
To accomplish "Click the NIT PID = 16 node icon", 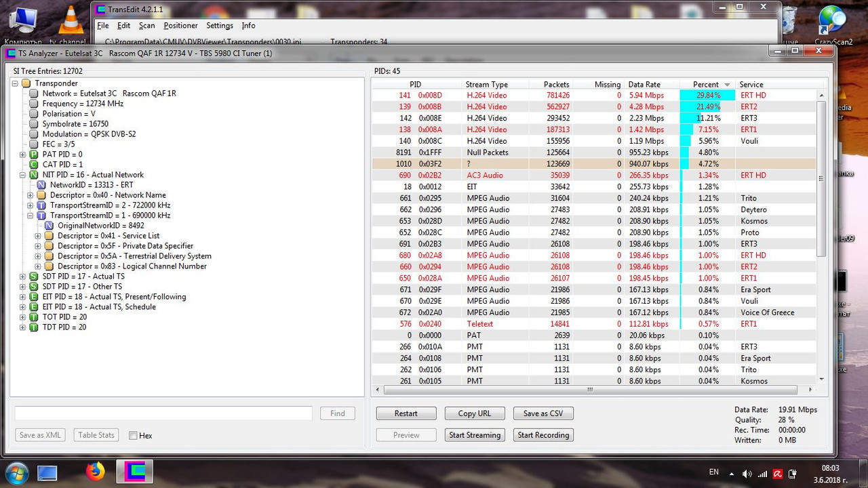I will coord(34,175).
